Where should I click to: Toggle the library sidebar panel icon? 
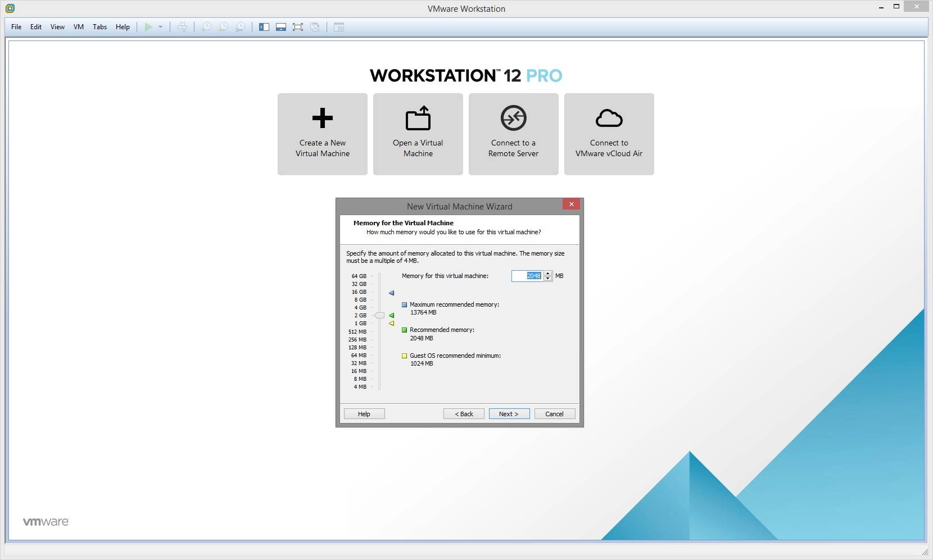[x=264, y=27]
